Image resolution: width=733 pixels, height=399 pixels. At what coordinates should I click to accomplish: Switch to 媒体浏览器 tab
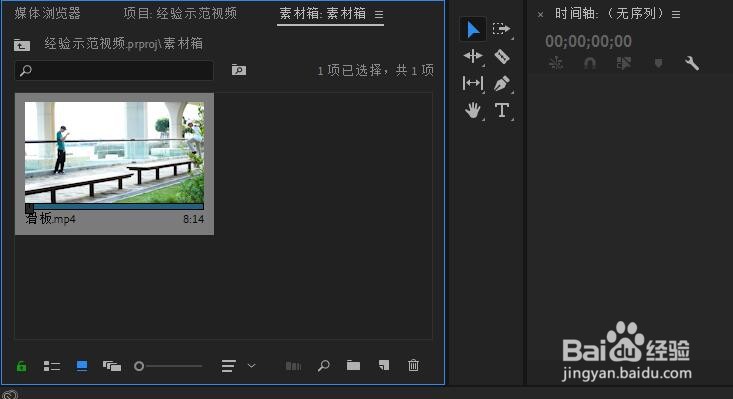pyautogui.click(x=47, y=13)
